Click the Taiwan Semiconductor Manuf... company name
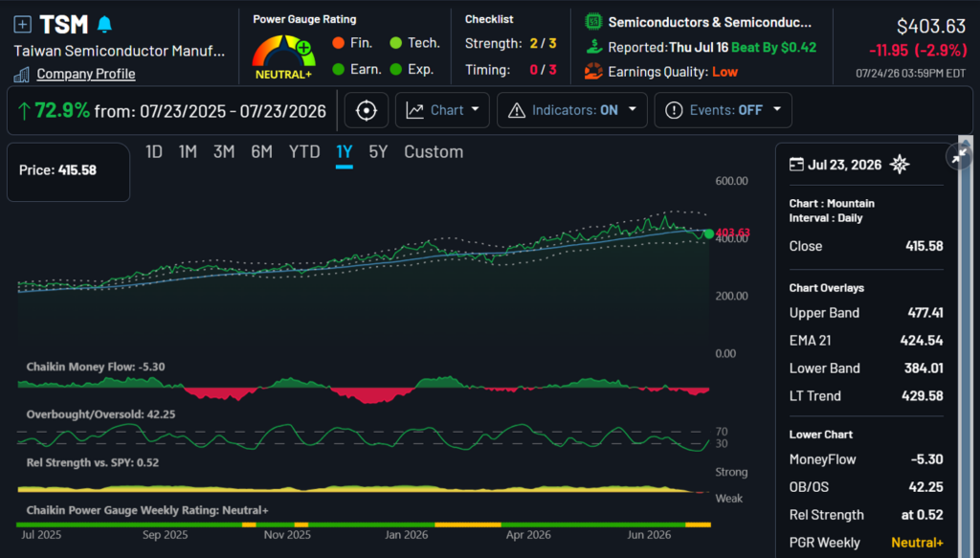980x558 pixels. [120, 51]
